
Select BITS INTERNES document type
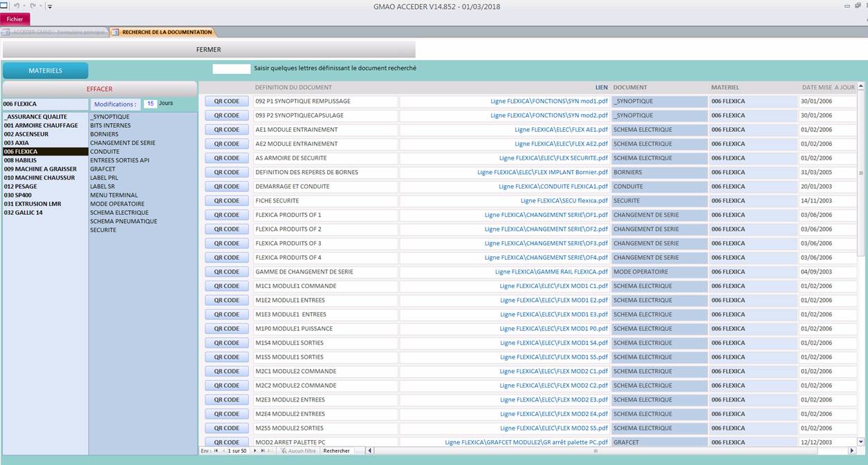point(142,126)
